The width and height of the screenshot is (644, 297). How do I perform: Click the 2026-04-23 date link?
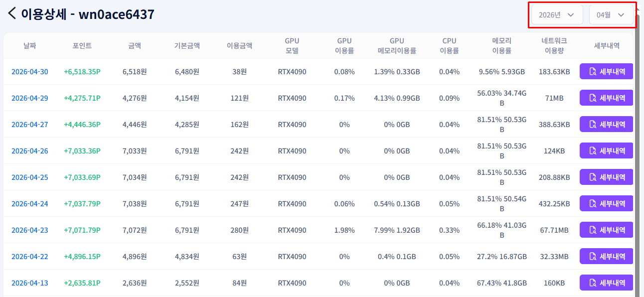point(30,230)
